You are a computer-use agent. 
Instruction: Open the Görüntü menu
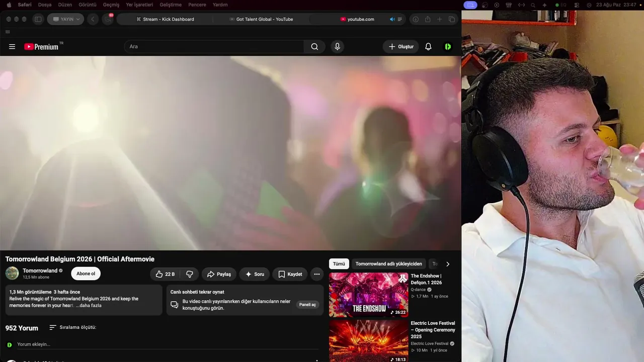click(88, 5)
